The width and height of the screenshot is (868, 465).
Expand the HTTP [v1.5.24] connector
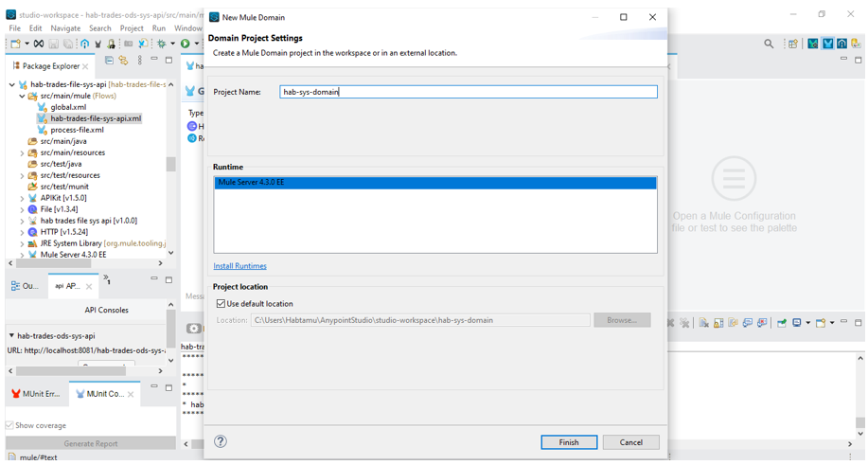(x=22, y=232)
